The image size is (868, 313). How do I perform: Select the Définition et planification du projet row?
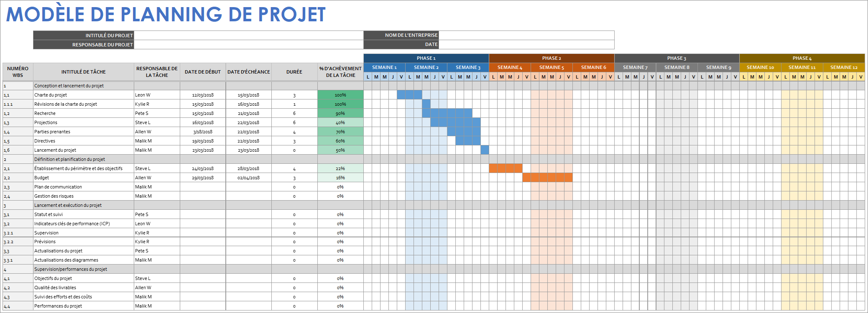(x=434, y=159)
